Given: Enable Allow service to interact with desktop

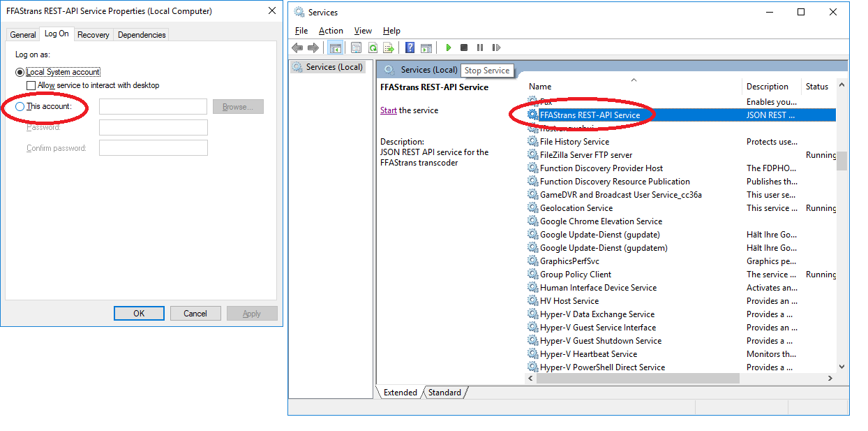Looking at the screenshot, I should point(31,85).
